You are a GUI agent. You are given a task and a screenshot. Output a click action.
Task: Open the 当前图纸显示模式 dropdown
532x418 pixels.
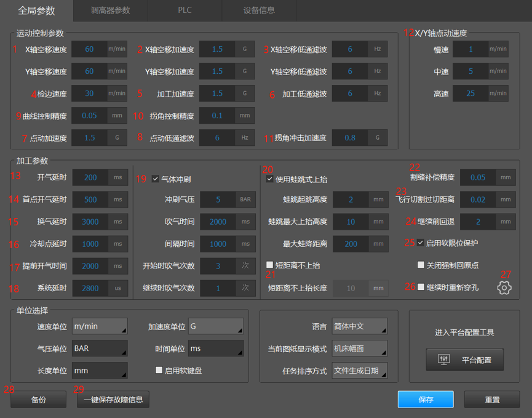(x=359, y=348)
